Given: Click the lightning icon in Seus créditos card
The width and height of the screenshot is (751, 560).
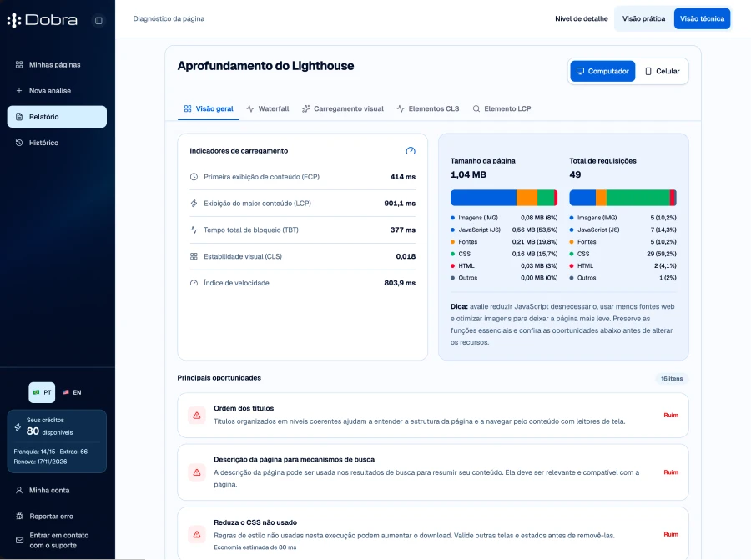Looking at the screenshot, I should [x=18, y=426].
